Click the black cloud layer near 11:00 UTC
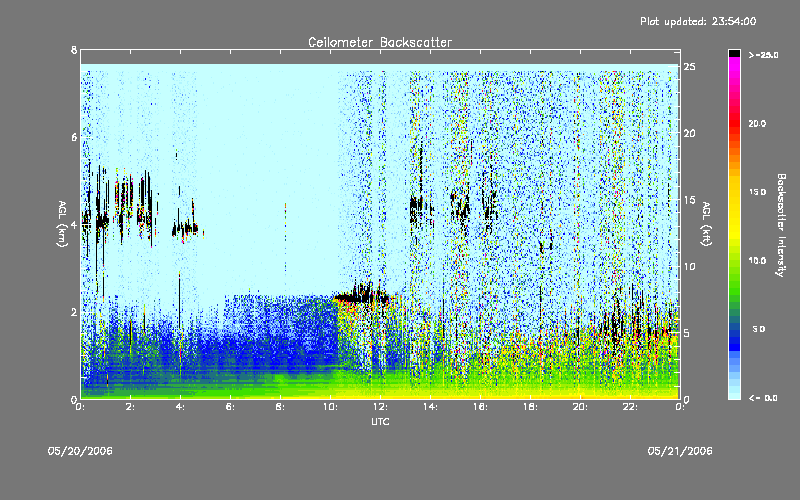Screen dimensions: 800x500 pos(361,295)
